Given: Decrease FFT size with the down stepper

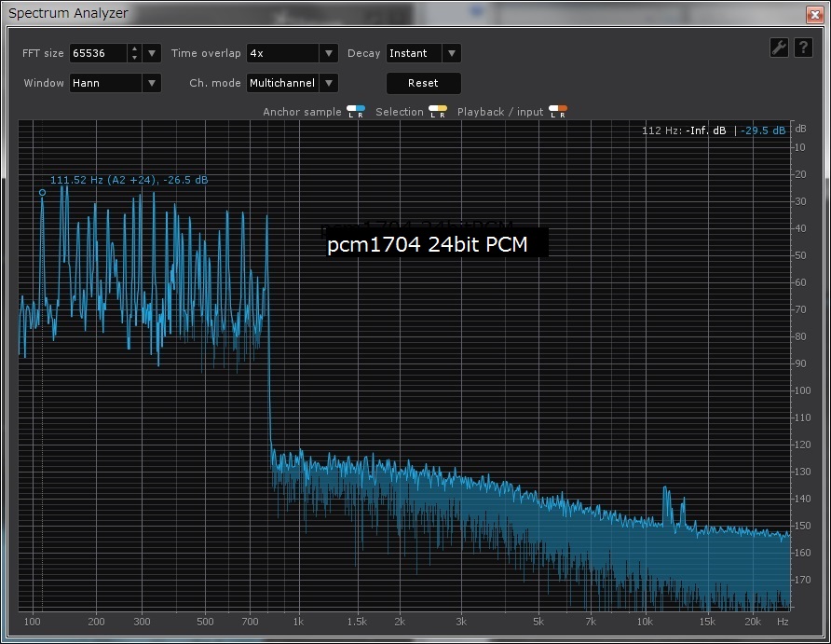Looking at the screenshot, I should 134,58.
